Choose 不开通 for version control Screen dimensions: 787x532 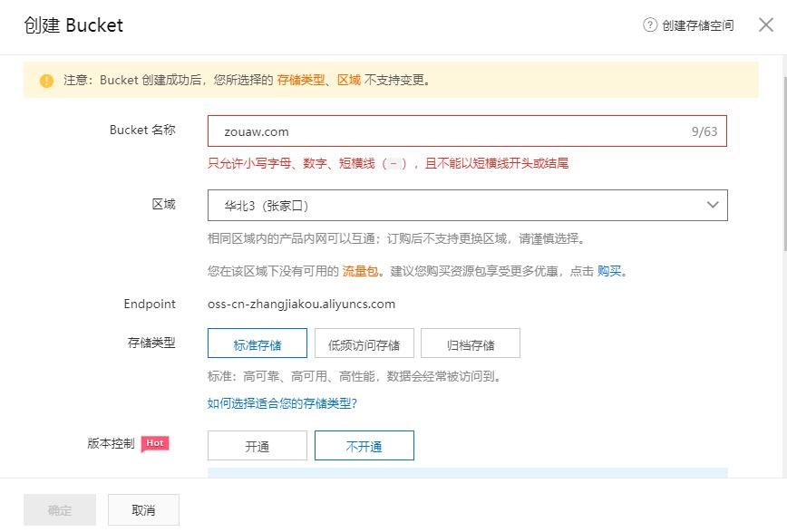point(364,446)
